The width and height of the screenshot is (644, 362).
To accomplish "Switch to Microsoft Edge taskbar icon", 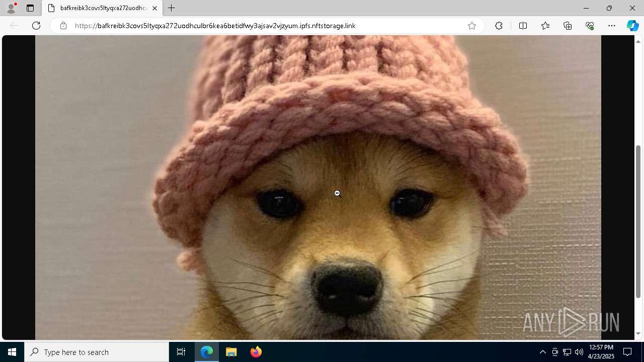I will [x=207, y=352].
